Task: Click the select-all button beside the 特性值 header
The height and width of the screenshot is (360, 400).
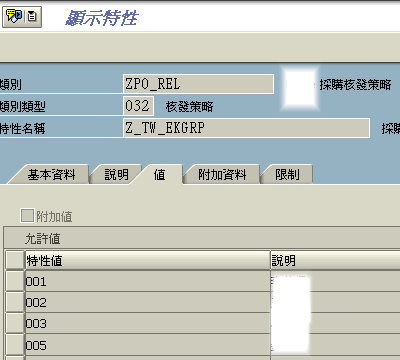Action: [15, 260]
